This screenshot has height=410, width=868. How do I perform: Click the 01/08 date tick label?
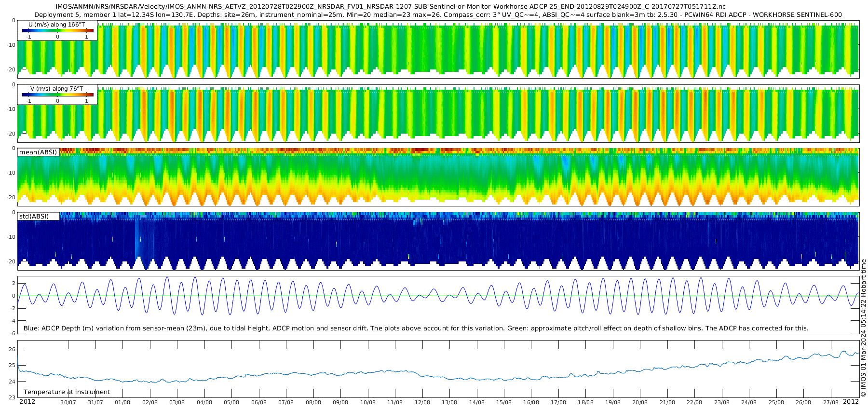pyautogui.click(x=122, y=402)
